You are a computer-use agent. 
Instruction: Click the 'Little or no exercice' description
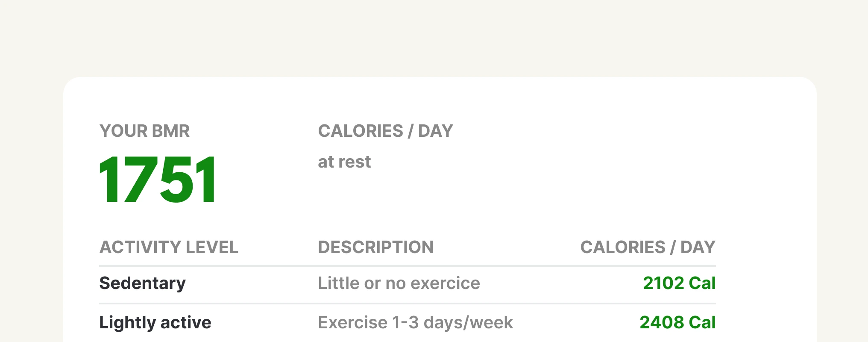click(x=399, y=283)
